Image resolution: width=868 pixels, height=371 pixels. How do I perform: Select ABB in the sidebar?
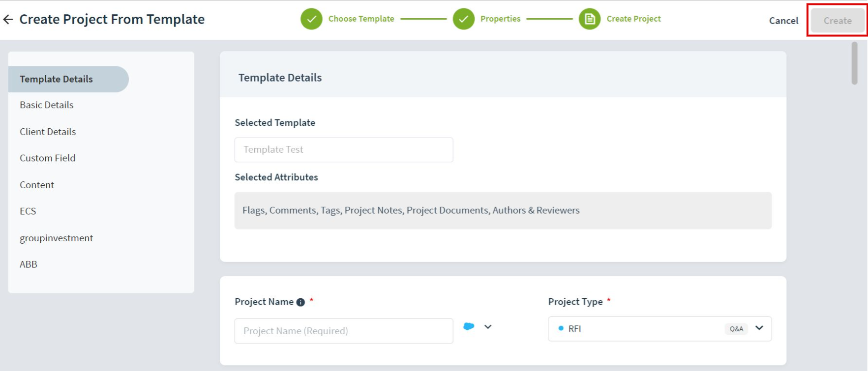pyautogui.click(x=29, y=264)
